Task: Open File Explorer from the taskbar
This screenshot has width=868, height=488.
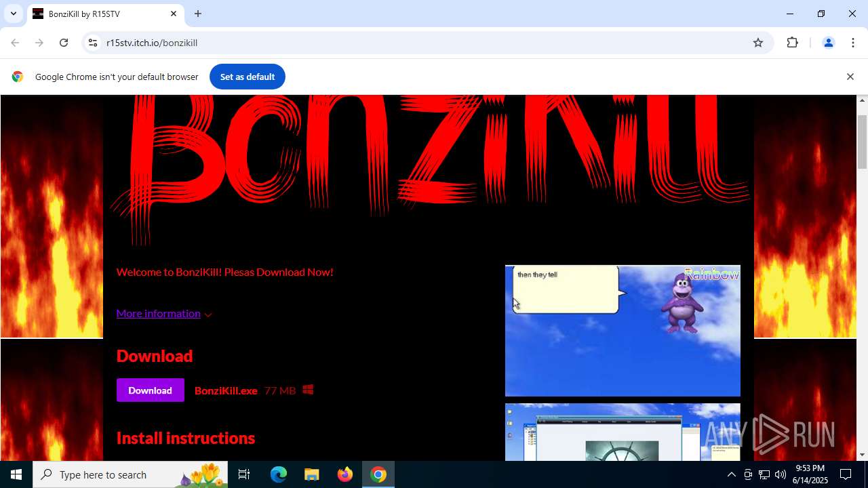Action: tap(311, 474)
